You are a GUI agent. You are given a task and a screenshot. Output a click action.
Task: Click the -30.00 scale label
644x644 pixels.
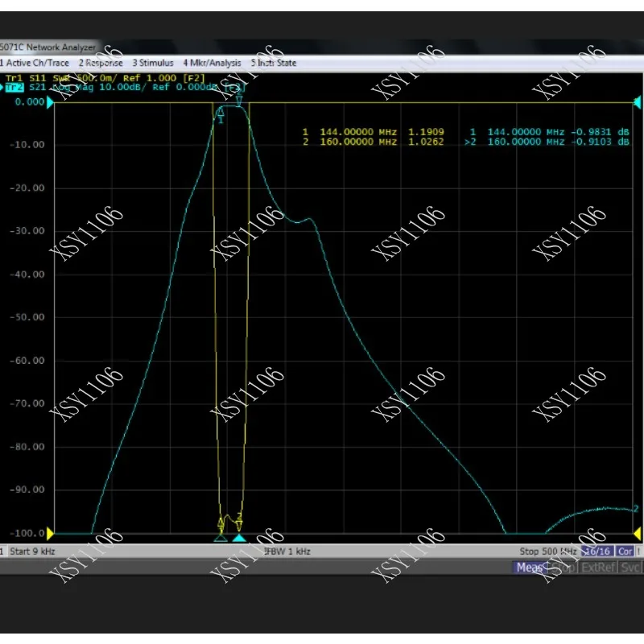tap(27, 231)
